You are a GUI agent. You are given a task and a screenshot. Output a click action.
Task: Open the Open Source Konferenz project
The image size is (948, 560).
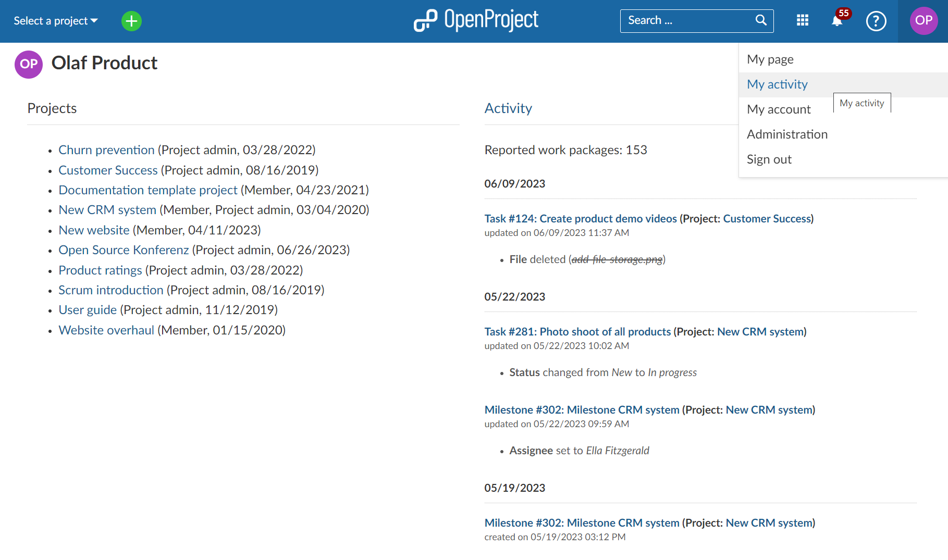124,250
